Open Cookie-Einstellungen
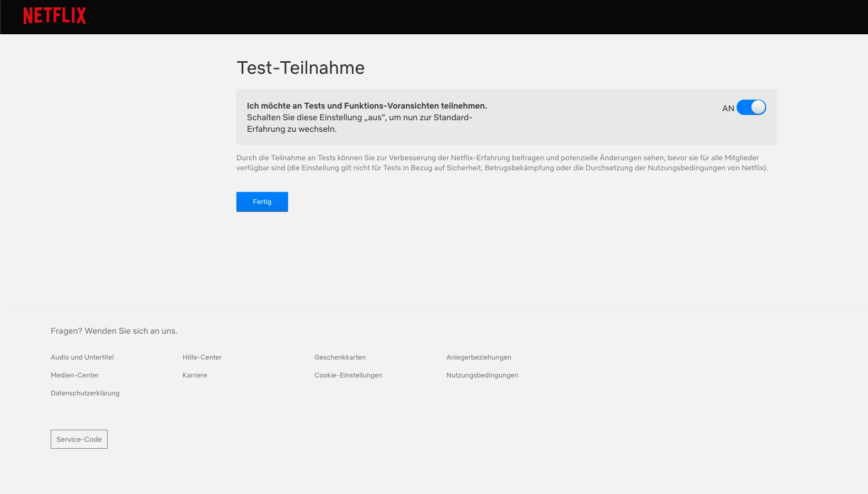 [348, 375]
